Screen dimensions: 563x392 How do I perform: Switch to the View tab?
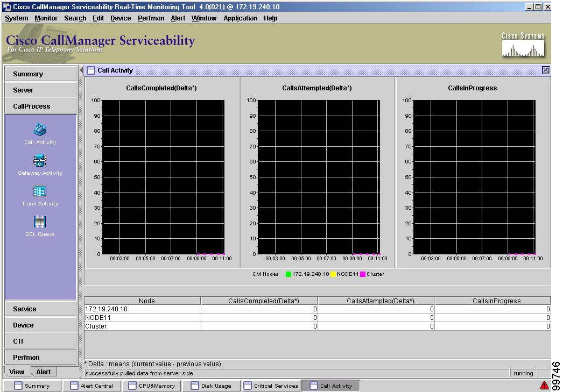pyautogui.click(x=17, y=372)
